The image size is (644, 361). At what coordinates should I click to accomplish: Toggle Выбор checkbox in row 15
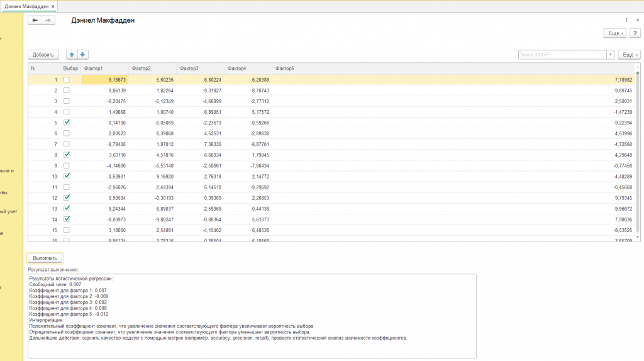pos(67,230)
